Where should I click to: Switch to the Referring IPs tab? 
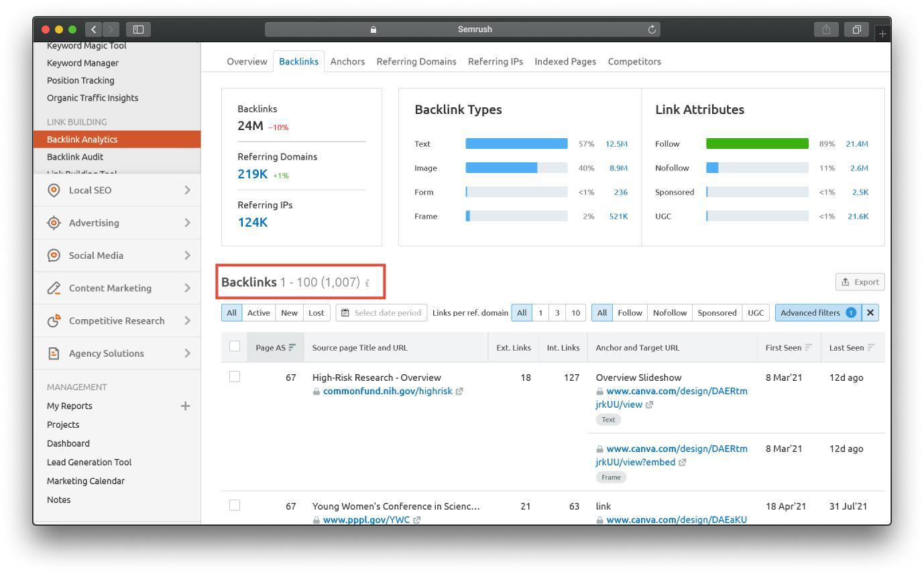[496, 61]
